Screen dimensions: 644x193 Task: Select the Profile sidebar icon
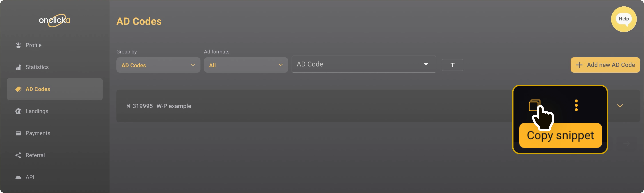click(18, 45)
